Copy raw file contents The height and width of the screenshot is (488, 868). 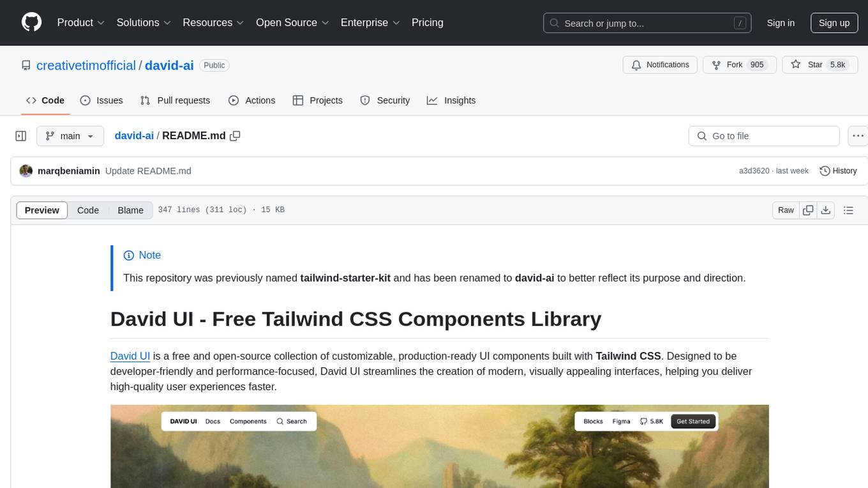808,210
